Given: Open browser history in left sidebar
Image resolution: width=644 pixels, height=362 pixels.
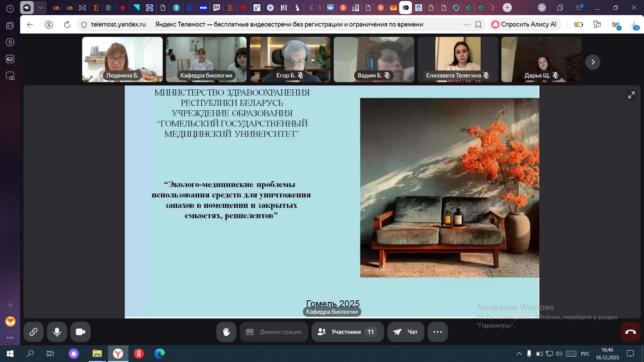Looking at the screenshot, I should 10,9.
